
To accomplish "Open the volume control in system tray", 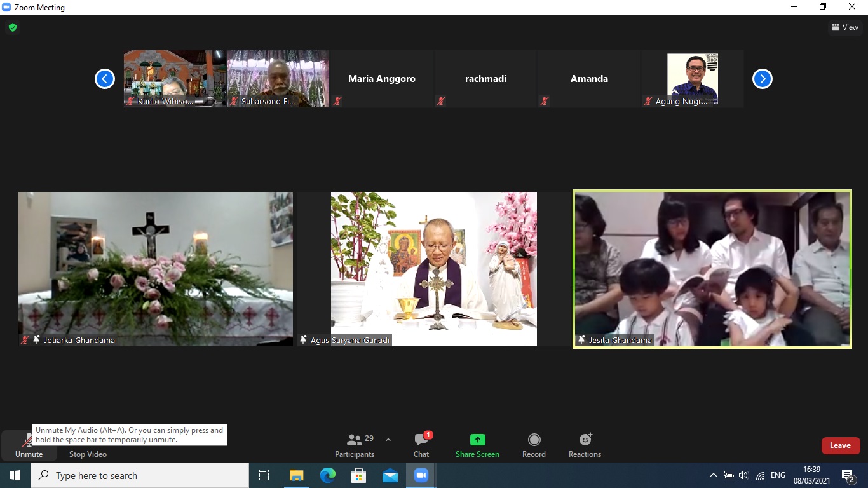I will pos(743,475).
